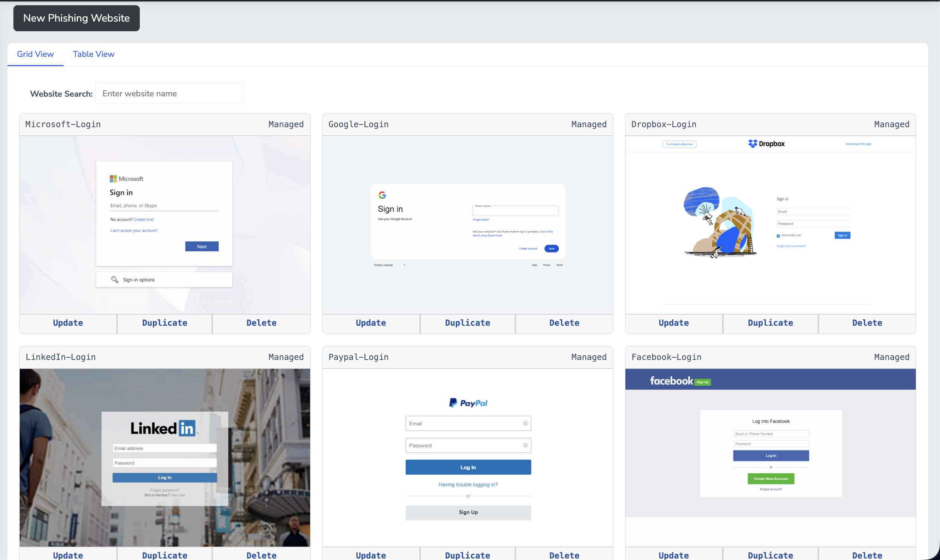
Task: Delete the Google-Login website
Action: tap(564, 323)
